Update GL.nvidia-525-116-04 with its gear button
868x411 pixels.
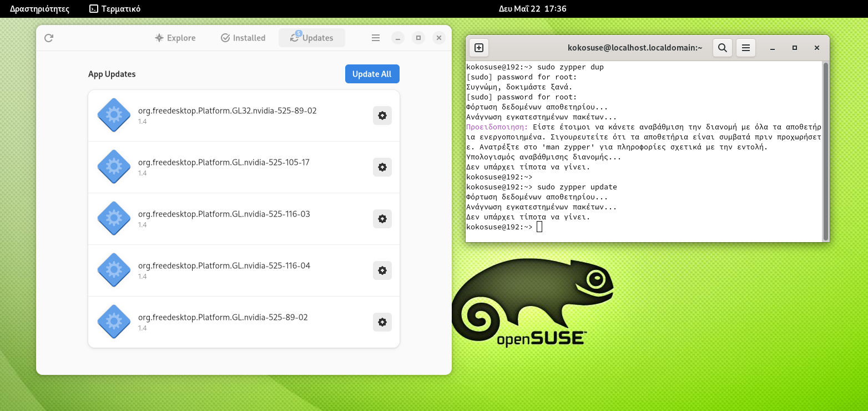pyautogui.click(x=382, y=270)
